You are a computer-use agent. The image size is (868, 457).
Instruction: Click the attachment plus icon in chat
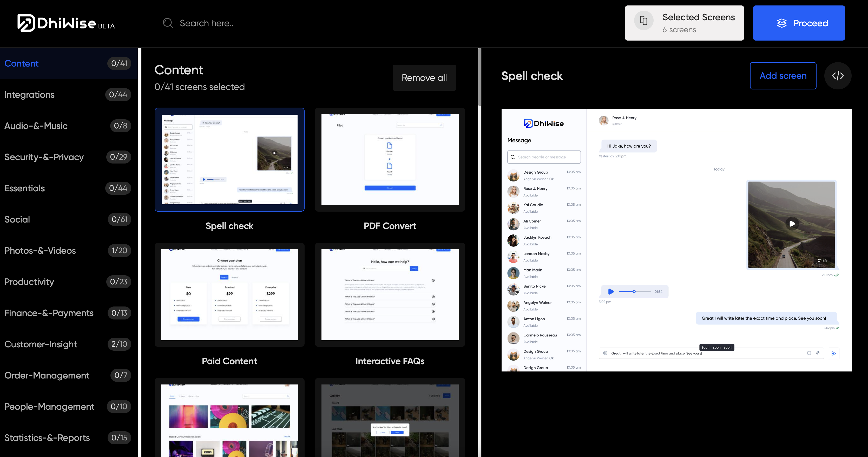pyautogui.click(x=809, y=353)
